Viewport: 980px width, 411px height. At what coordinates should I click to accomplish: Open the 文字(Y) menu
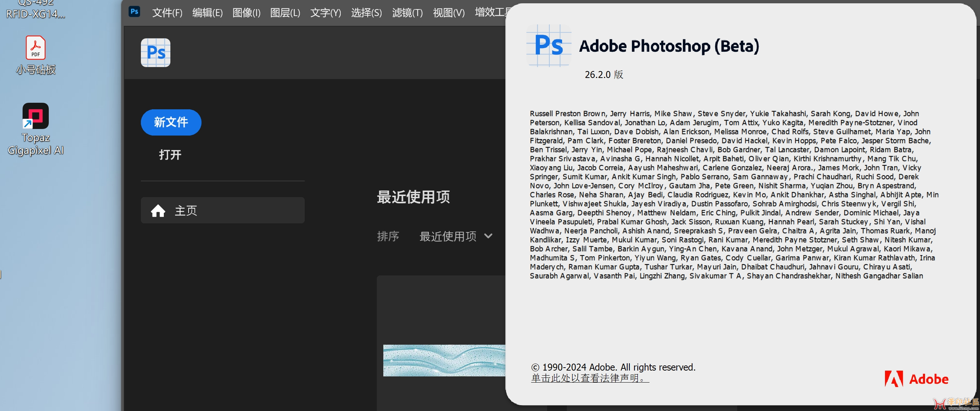pyautogui.click(x=326, y=13)
